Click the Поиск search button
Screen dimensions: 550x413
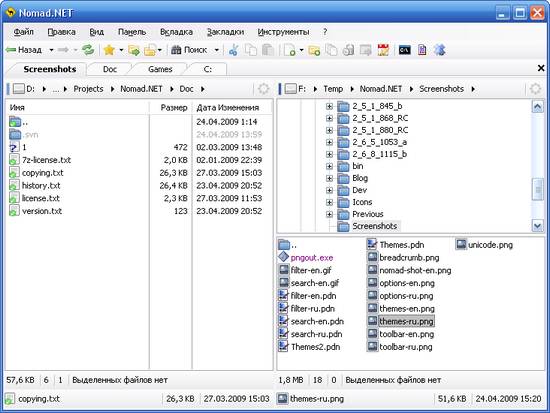(x=189, y=50)
